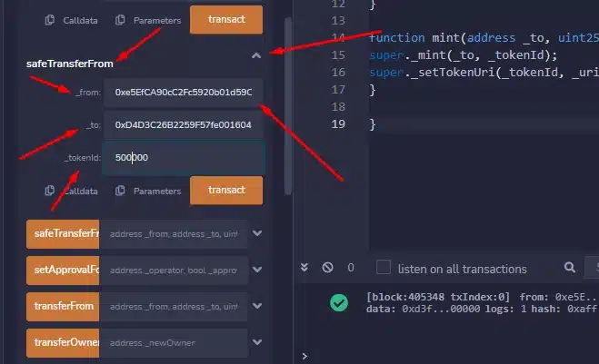Click the side panel vertical scrollbar

[288, 107]
